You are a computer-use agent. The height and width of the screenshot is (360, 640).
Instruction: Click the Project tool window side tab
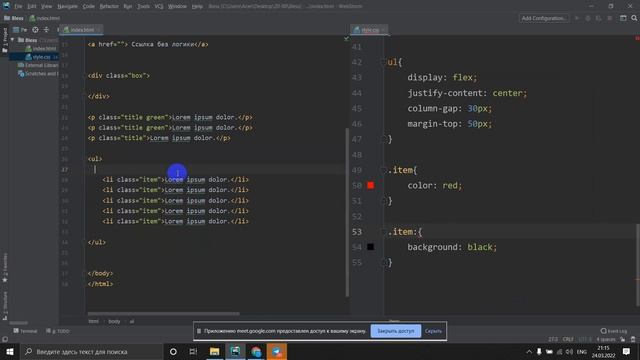[x=4, y=40]
